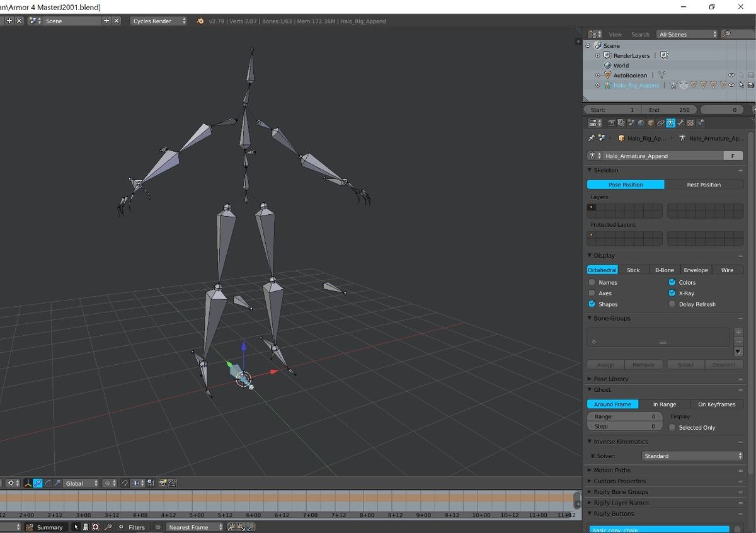Viewport: 756px width, 533px height.
Task: Collapse the Skeleton panel
Action: (605, 170)
